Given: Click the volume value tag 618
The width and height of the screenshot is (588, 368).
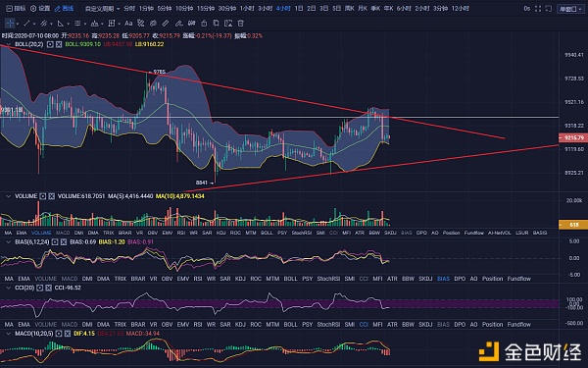Looking at the screenshot, I should 572,225.
